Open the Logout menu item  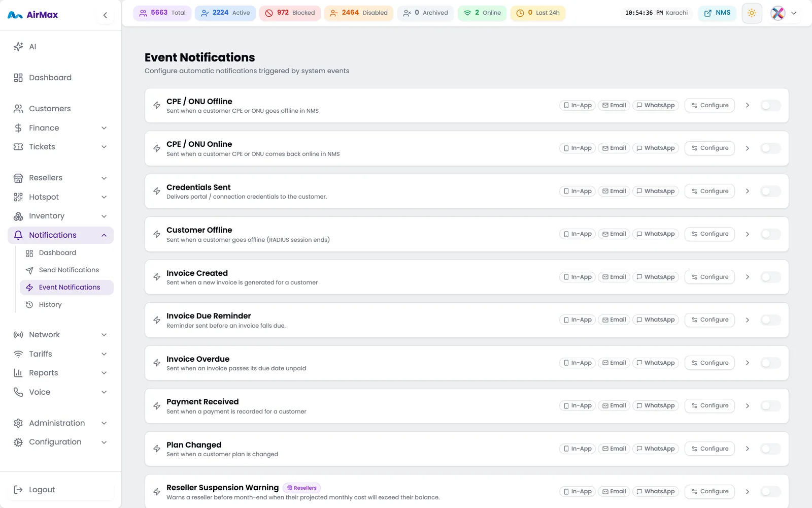click(60, 490)
